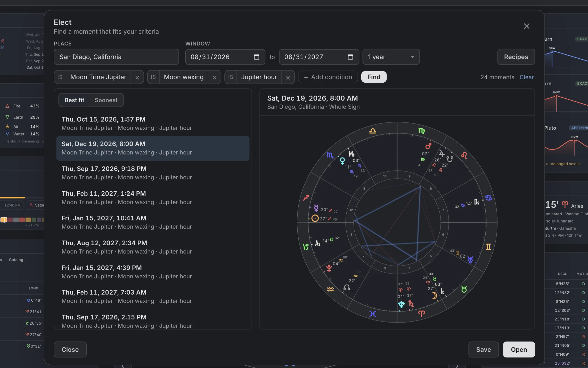Select the Thu, Feb 11, 2027, 7:03 AM result

click(x=153, y=296)
